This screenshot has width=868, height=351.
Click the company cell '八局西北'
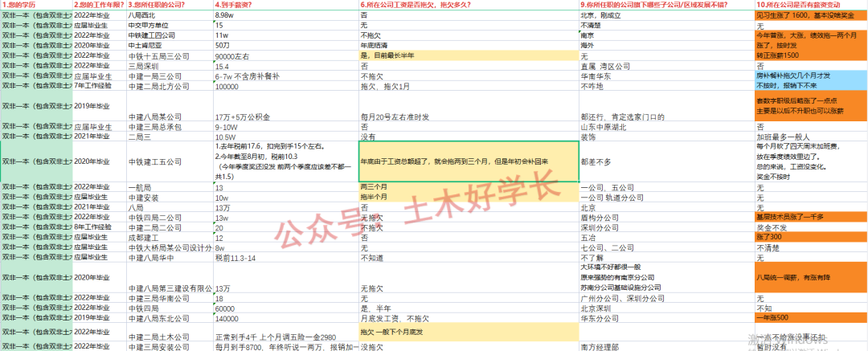(x=170, y=15)
